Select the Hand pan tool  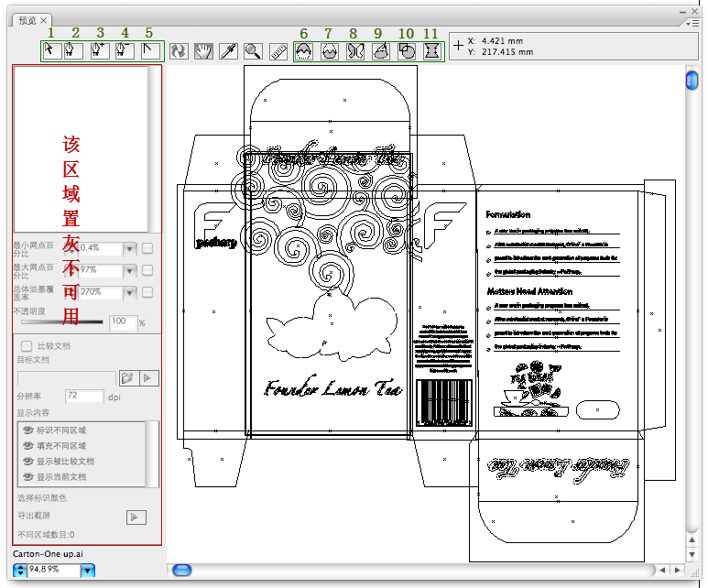pos(203,52)
